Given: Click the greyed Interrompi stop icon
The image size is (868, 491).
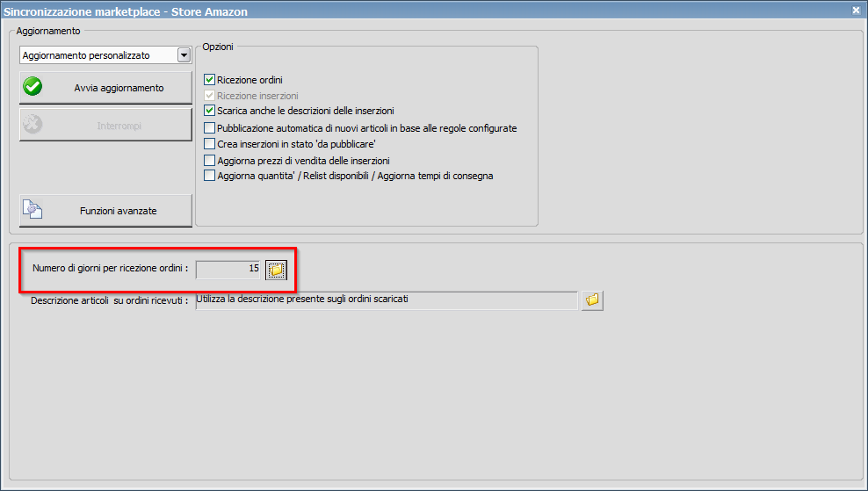Looking at the screenshot, I should tap(33, 124).
